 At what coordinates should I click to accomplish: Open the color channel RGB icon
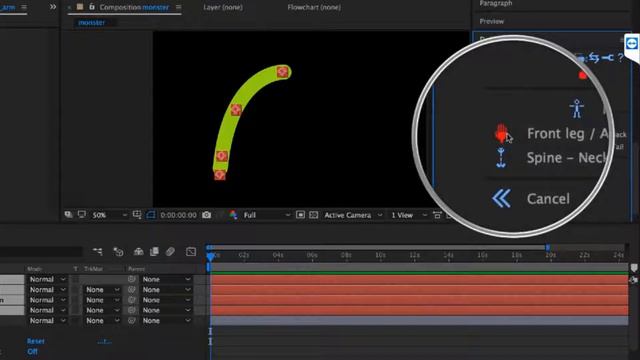pos(233,215)
